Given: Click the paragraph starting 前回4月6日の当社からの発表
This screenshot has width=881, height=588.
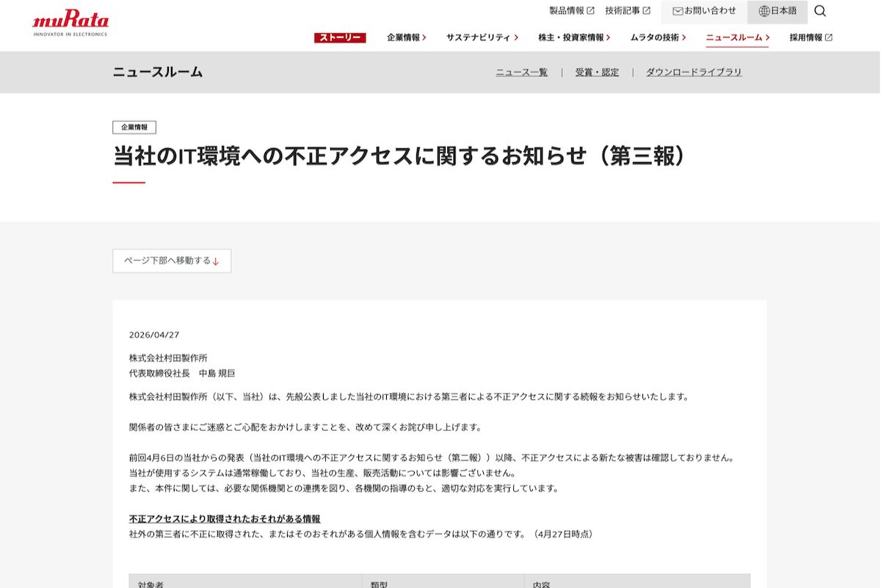Looking at the screenshot, I should (432, 458).
